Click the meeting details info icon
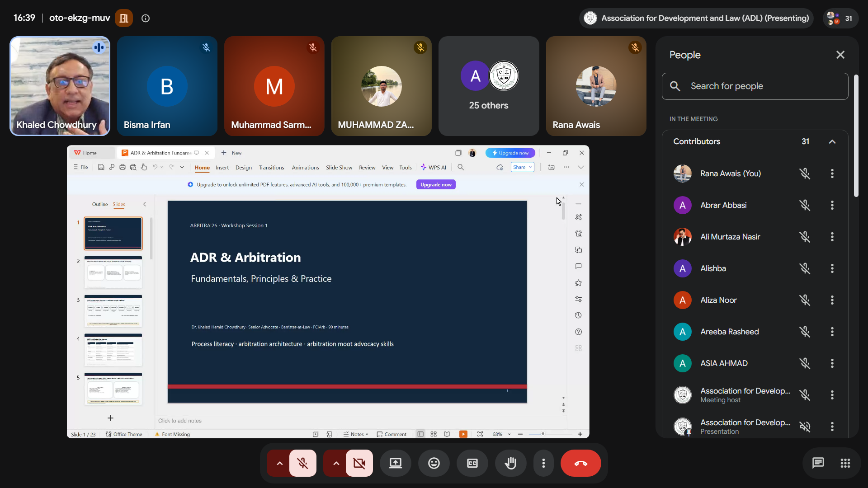This screenshot has height=488, width=868. point(146,18)
